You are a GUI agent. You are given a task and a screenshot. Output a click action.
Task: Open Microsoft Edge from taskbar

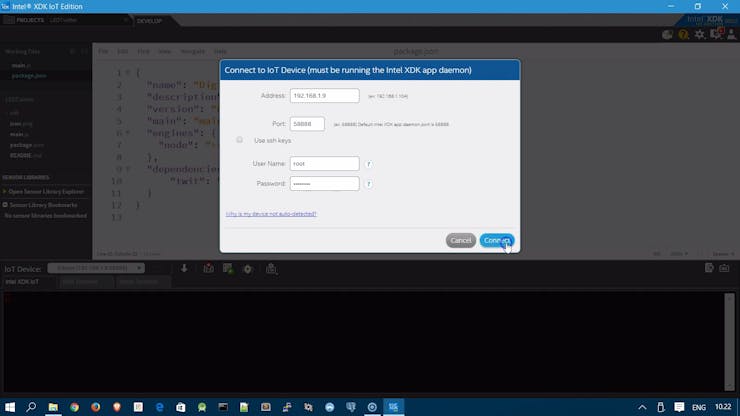point(160,407)
